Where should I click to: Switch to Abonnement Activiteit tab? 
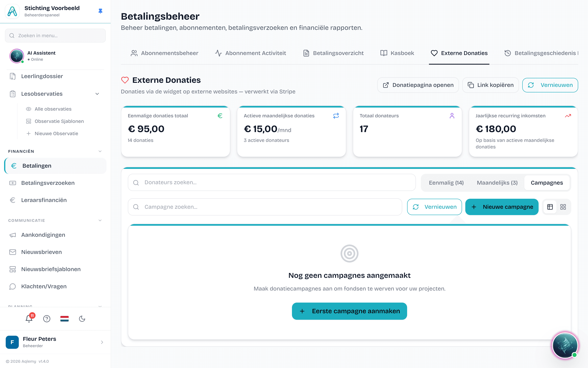[250, 53]
